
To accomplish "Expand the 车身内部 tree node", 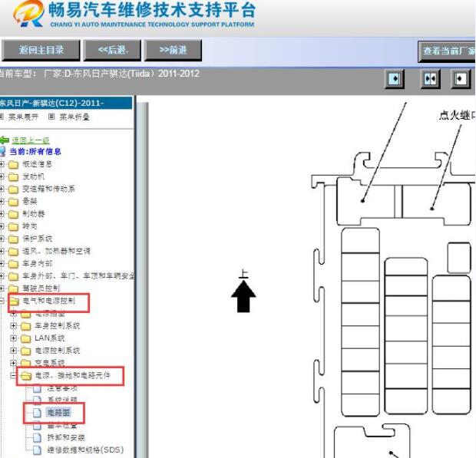I will coord(2,264).
